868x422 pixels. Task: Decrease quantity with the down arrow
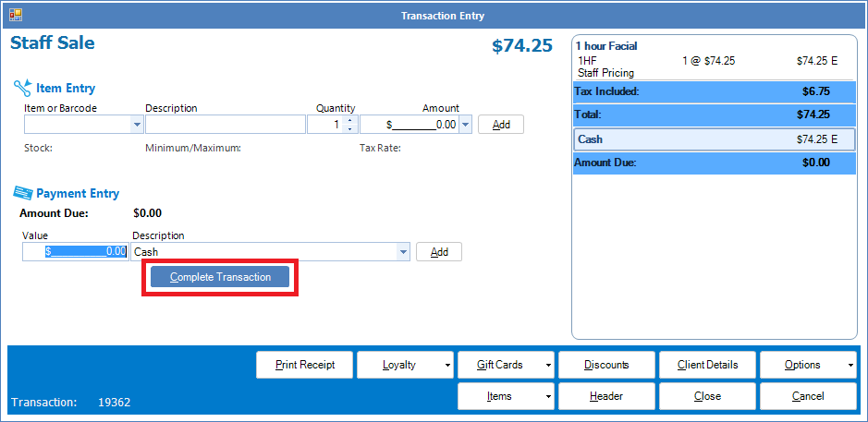click(349, 128)
